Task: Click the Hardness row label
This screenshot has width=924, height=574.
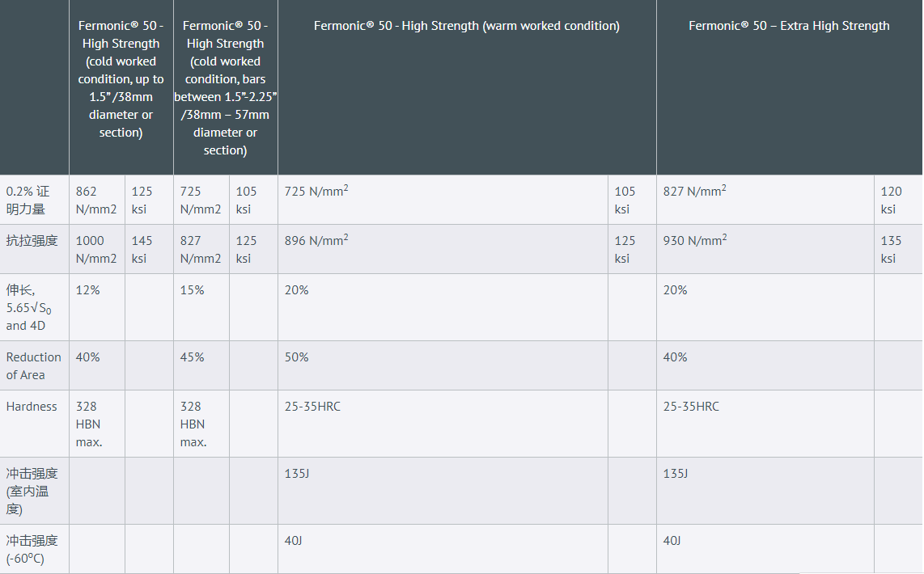Action: click(32, 407)
